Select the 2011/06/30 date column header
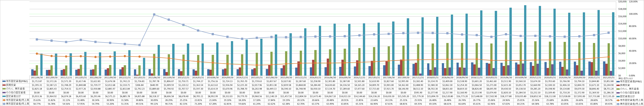This screenshot has height=106, width=644. click(37, 78)
